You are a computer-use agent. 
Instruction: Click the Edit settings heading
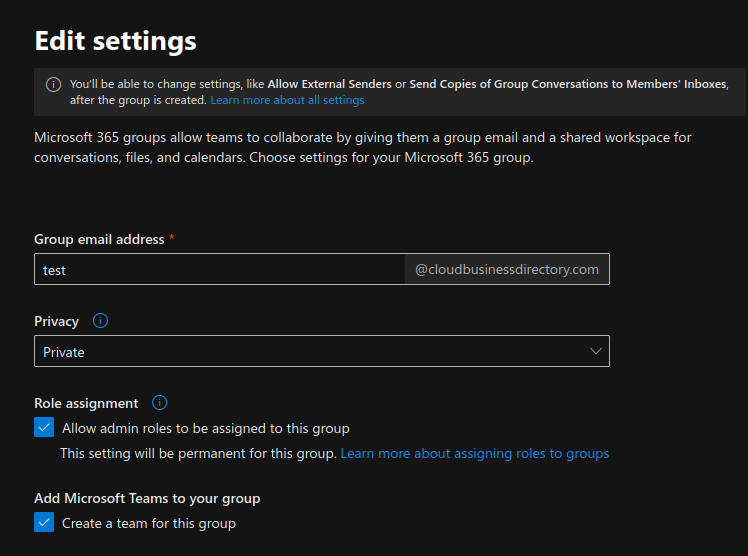[x=115, y=41]
